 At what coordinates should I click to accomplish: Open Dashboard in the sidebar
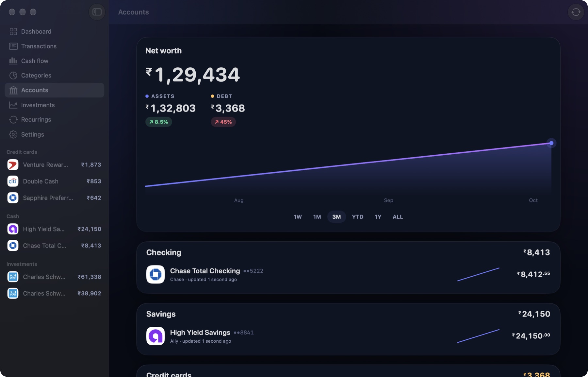(55, 31)
